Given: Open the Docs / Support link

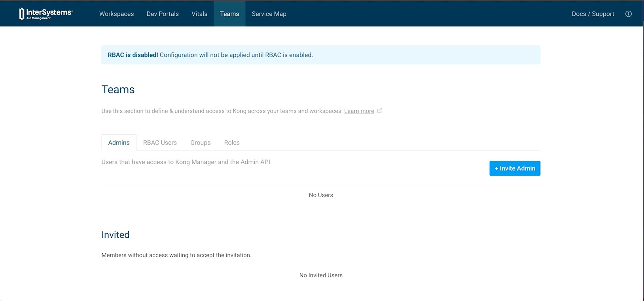Looking at the screenshot, I should coord(593,14).
